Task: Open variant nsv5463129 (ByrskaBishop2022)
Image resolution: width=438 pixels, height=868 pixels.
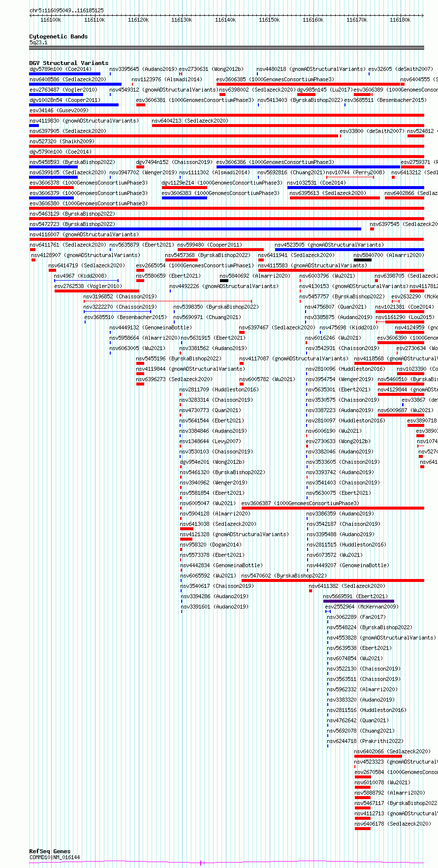Action: click(72, 214)
